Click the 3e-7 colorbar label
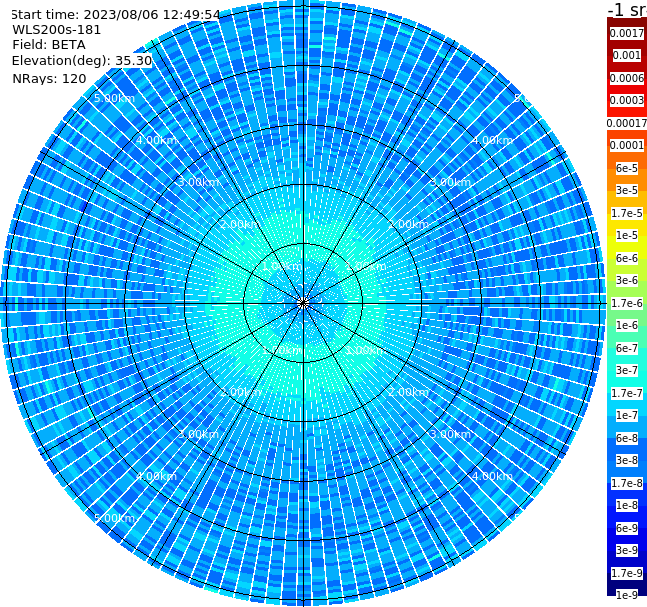647x607 pixels. [627, 370]
